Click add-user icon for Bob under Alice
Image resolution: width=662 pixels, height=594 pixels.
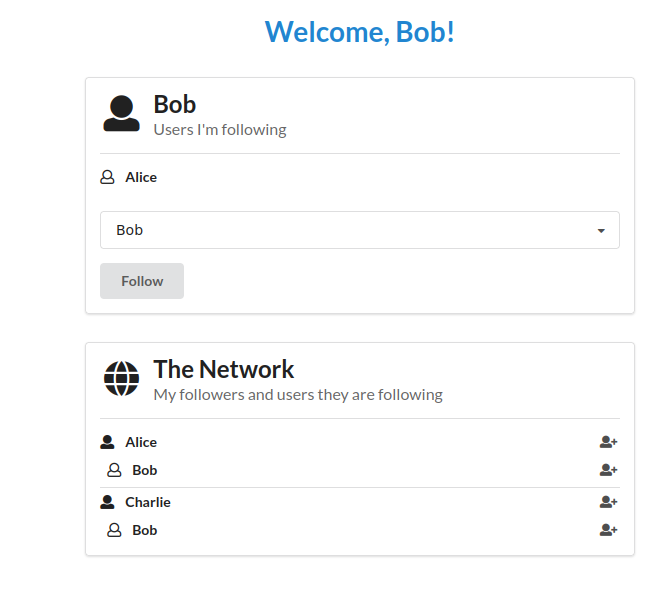point(608,470)
